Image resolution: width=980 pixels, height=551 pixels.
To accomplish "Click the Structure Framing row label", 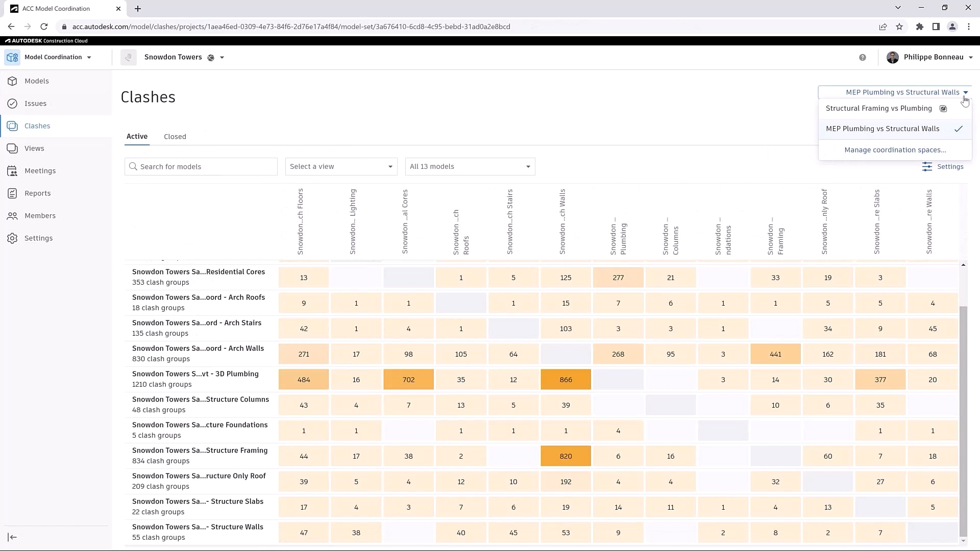I will pyautogui.click(x=200, y=450).
